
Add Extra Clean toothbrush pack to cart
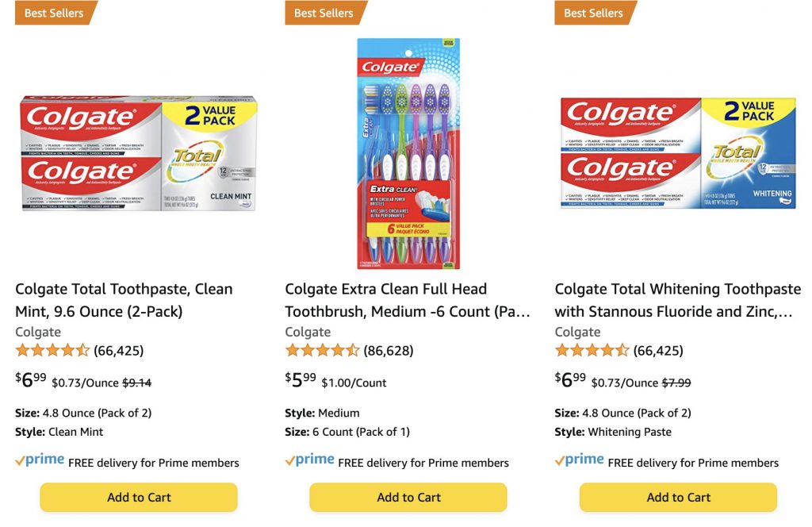coord(408,498)
